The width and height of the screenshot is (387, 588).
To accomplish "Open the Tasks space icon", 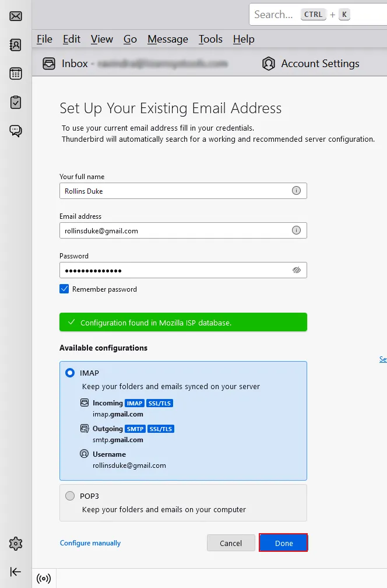I will [16, 102].
